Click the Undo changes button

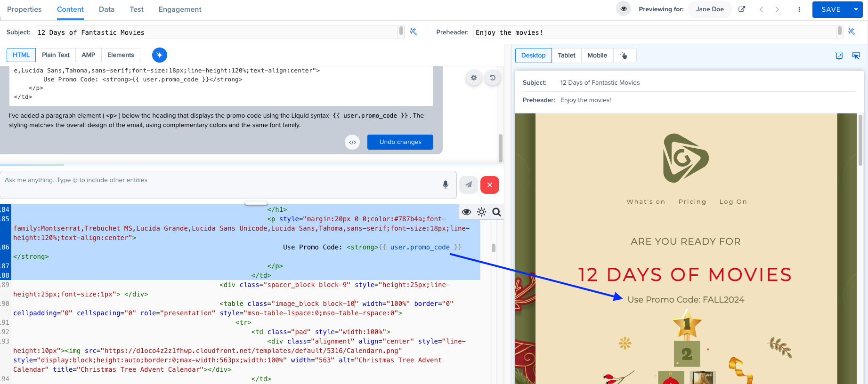coord(400,142)
